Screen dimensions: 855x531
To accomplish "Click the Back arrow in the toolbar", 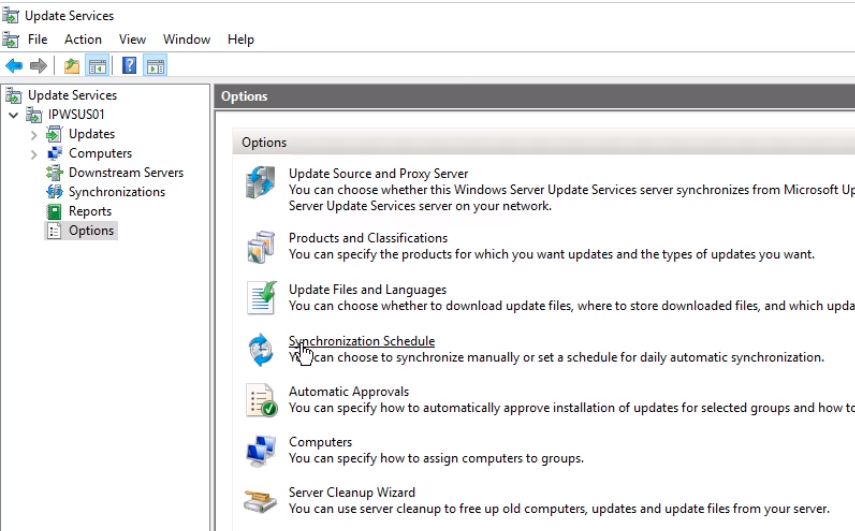I will [x=14, y=66].
